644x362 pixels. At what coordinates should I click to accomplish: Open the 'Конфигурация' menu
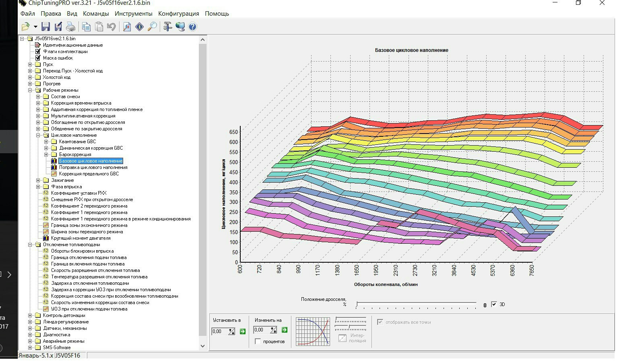[x=178, y=14]
